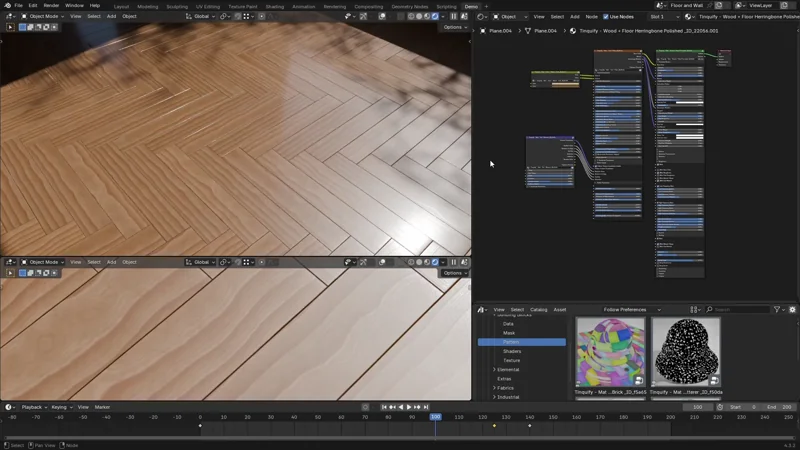Open asset browser settings gear
Screen dimensions: 800x450
click(793, 310)
